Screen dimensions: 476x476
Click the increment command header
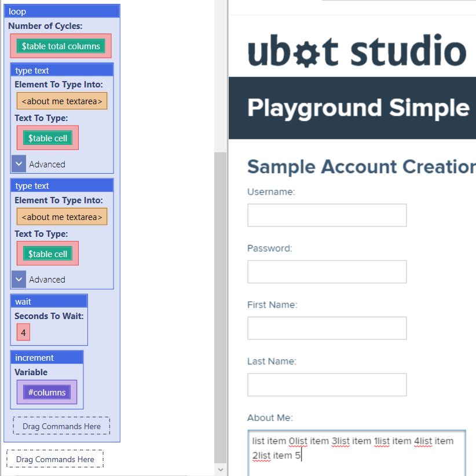pos(47,357)
